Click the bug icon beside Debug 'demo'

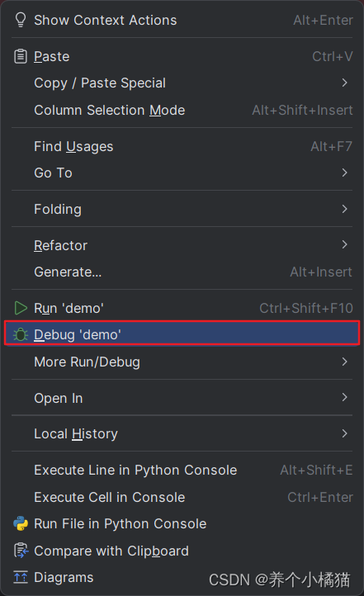(21, 334)
